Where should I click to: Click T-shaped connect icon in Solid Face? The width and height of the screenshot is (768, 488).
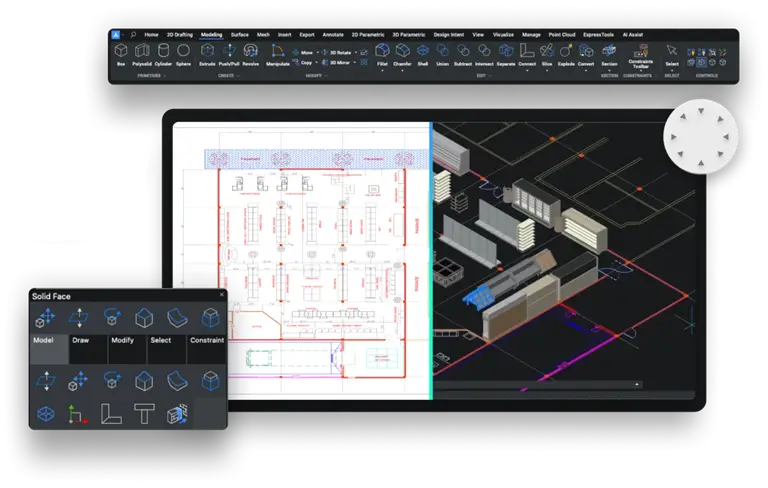144,414
